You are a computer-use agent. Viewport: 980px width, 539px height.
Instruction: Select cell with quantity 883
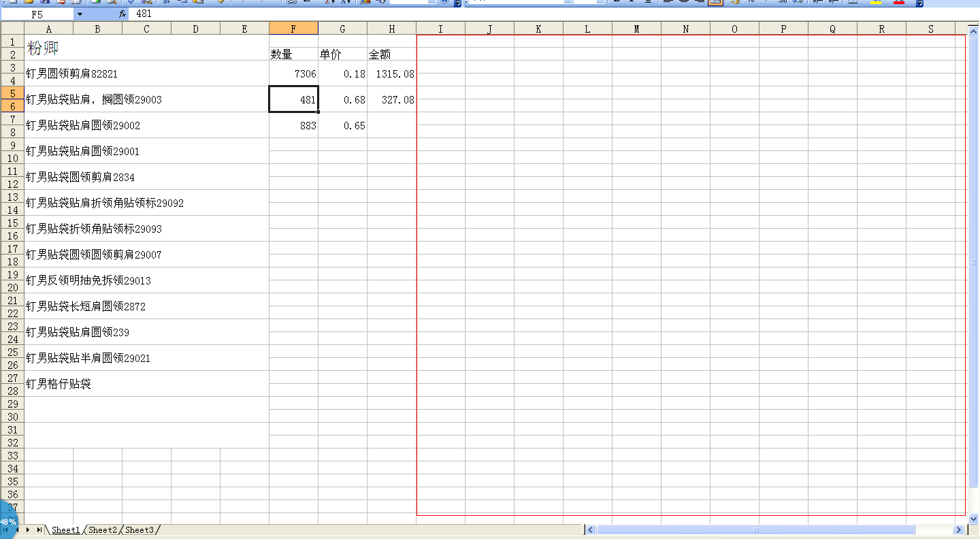pos(293,125)
